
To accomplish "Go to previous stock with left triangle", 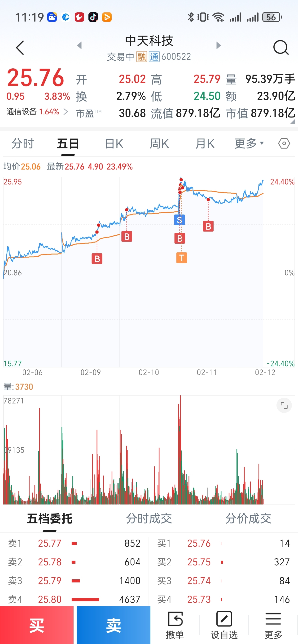I will (x=79, y=45).
